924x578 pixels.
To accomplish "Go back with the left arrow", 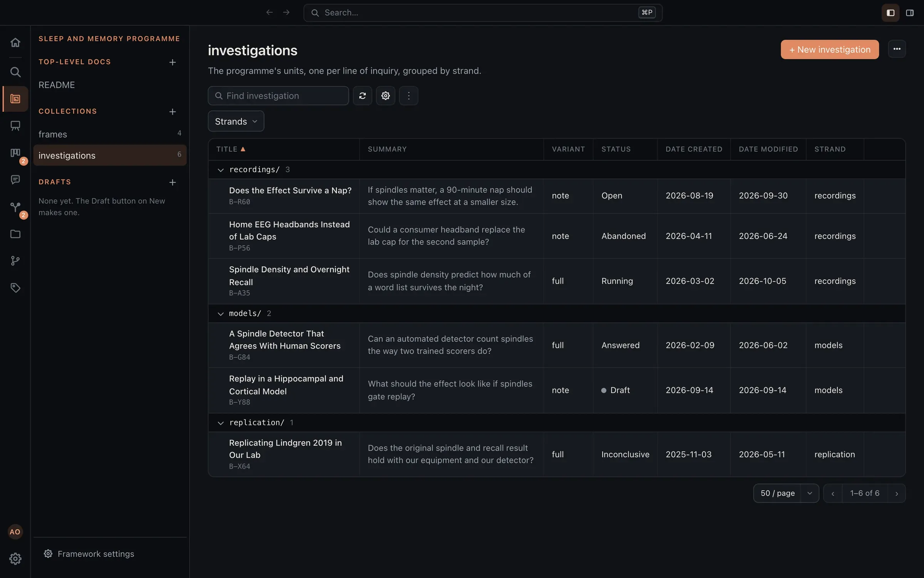I will point(269,13).
